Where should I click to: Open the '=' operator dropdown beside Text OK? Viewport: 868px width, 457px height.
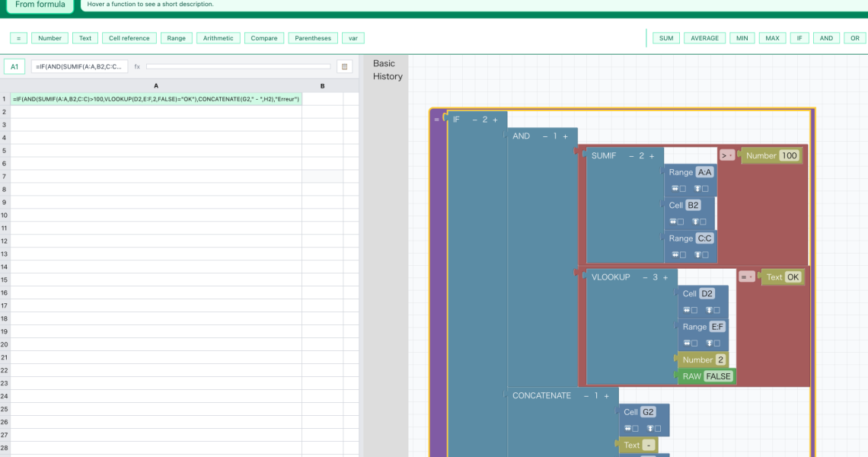[746, 277]
